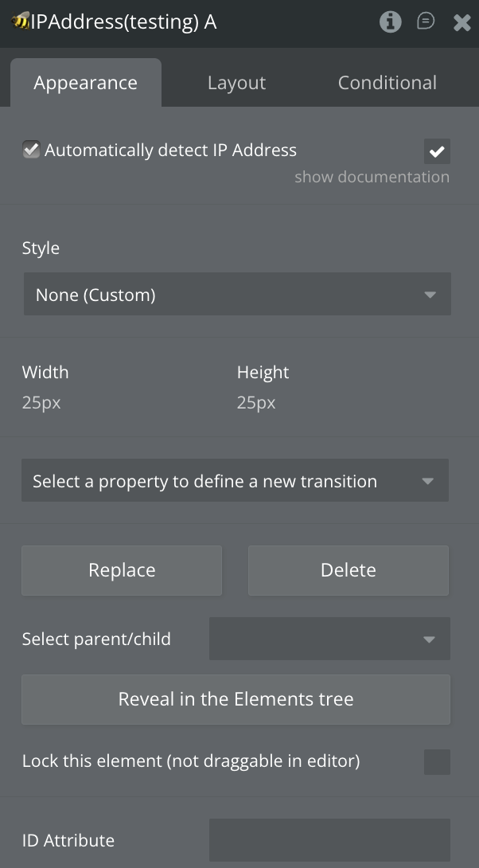This screenshot has height=868, width=479.
Task: Open the Conditional tab
Action: (x=387, y=83)
